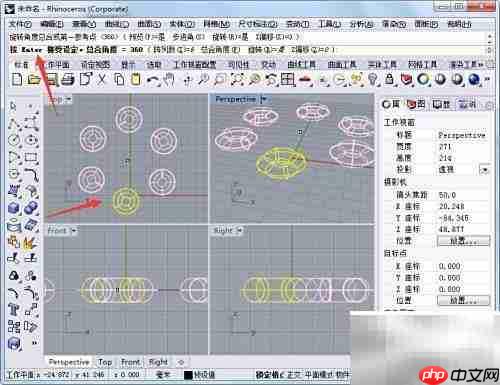The image size is (500, 385).
Task: Select the Circle tool in left sidebar
Action: (x=14, y=140)
